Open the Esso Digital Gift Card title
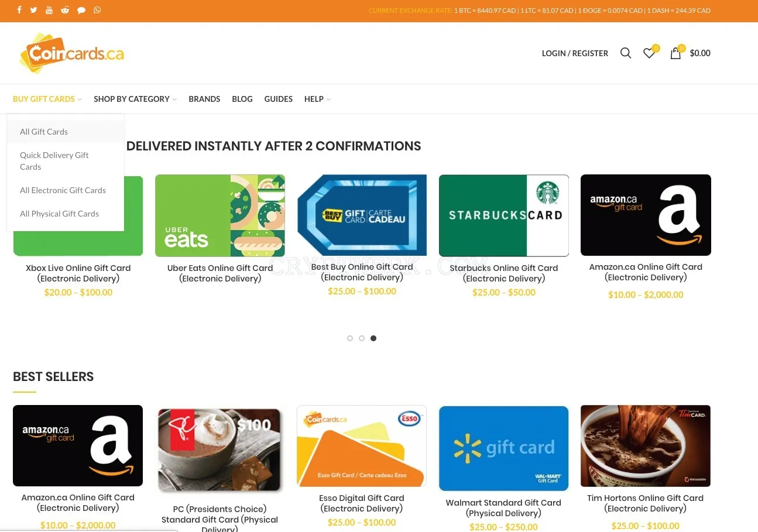The image size is (758, 532). tap(362, 503)
